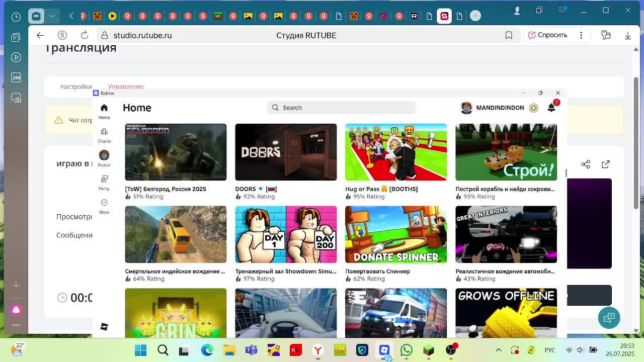Open Charts in the Roblox sidebar
This screenshot has width=644, height=362.
pos(104,135)
